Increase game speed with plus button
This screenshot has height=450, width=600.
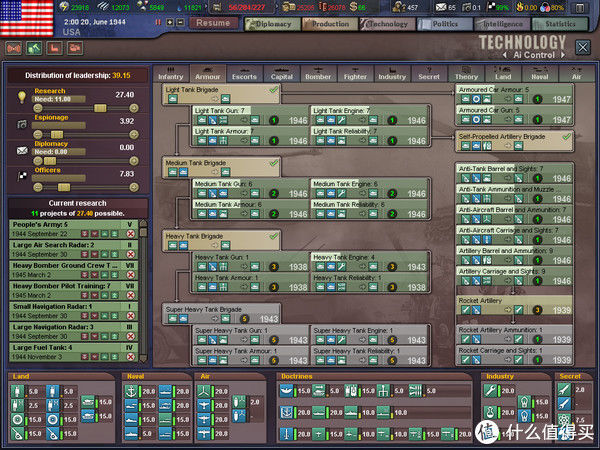pyautogui.click(x=170, y=23)
